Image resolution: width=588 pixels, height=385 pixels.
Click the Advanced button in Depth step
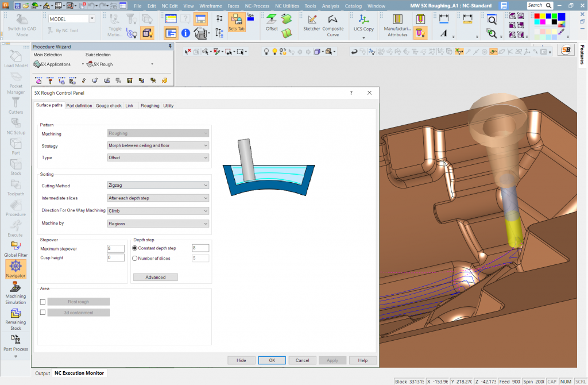155,277
